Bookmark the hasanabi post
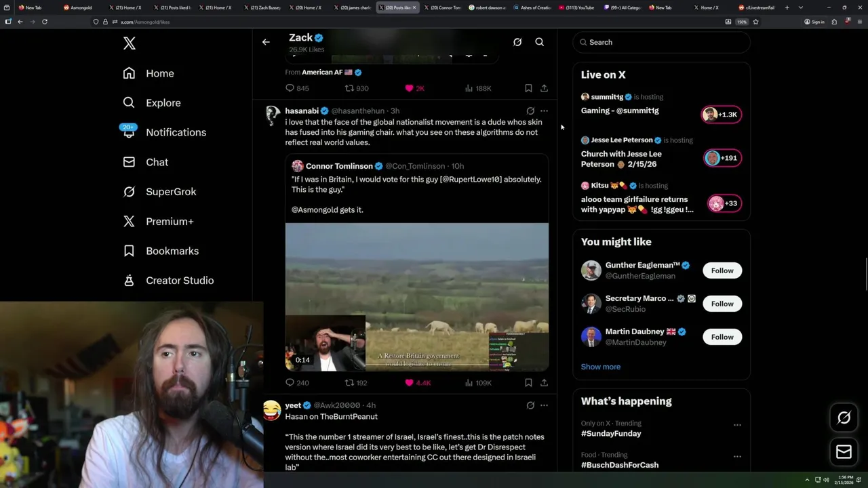Screen dimensions: 868x488 pyautogui.click(x=528, y=383)
